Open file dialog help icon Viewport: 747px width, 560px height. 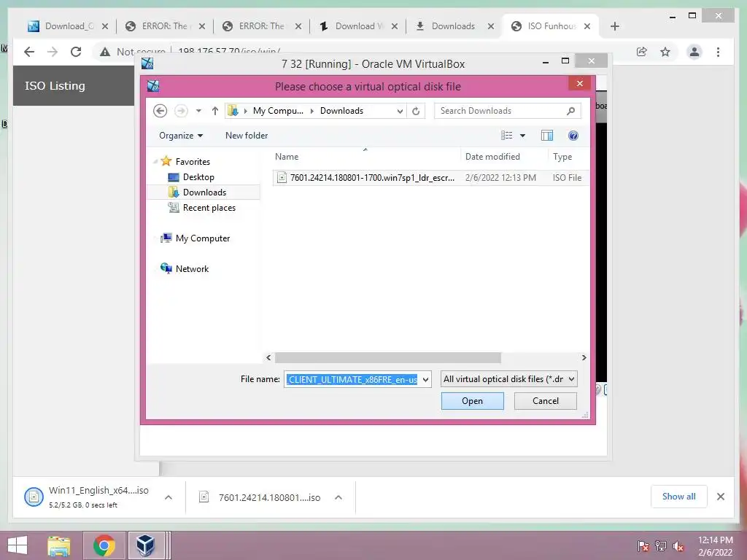[573, 136]
